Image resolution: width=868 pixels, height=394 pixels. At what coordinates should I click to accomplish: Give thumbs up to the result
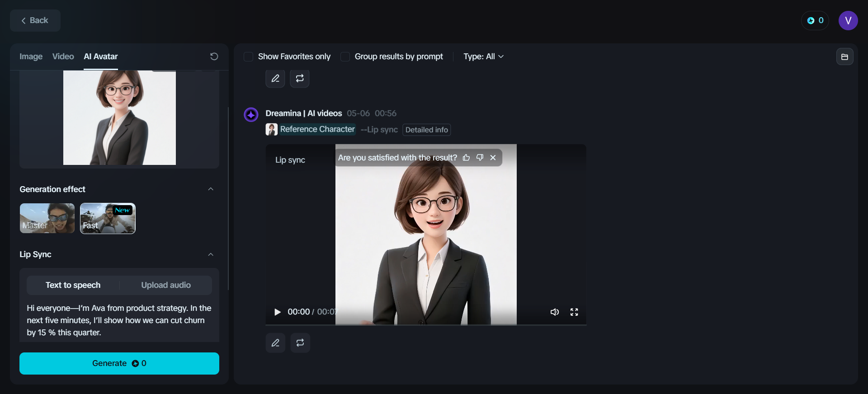tap(466, 158)
